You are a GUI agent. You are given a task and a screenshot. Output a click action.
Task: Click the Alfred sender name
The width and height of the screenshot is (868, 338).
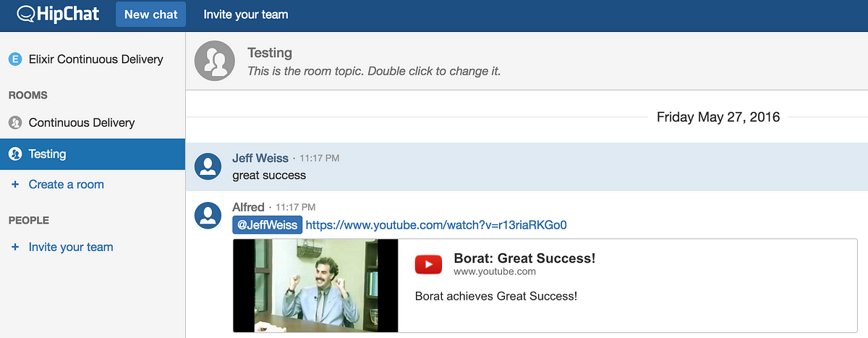pyautogui.click(x=248, y=207)
